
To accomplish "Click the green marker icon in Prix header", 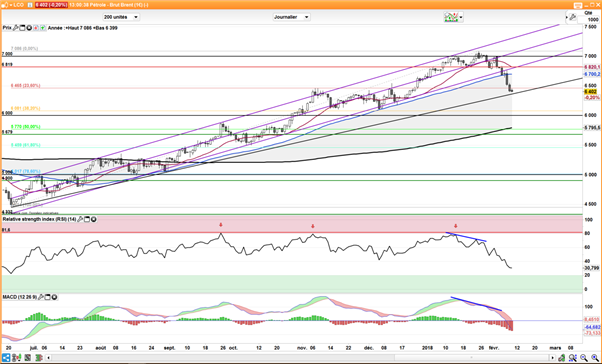I will 43,28.
